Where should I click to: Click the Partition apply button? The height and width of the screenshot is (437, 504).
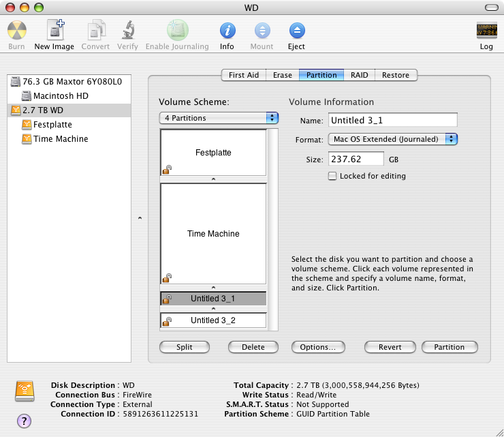450,347
